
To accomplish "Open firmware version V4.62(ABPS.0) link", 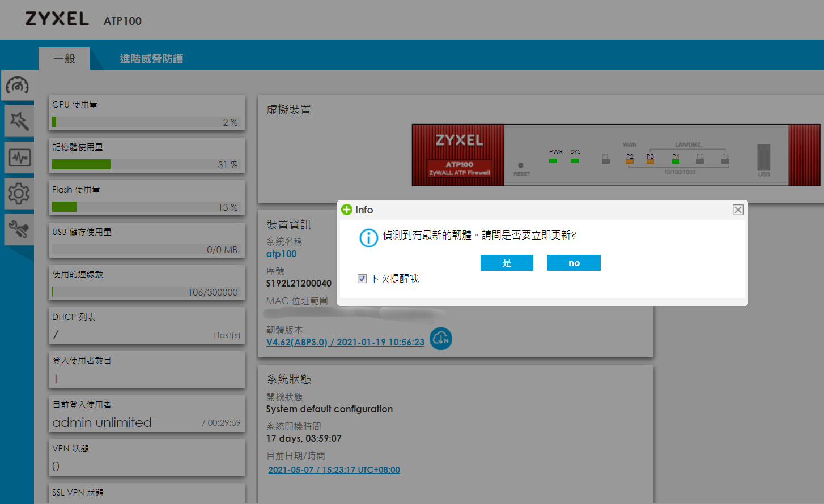I will pos(345,342).
